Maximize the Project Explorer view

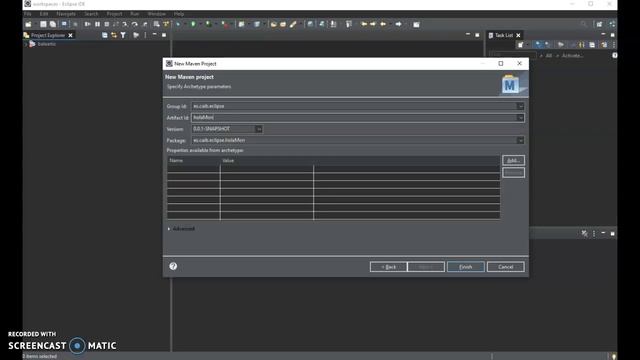(164, 35)
